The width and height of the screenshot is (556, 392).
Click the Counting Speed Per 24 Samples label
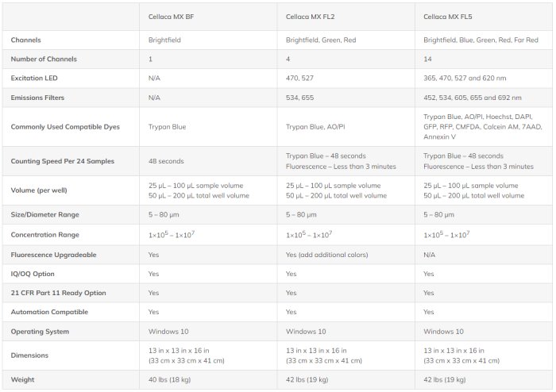pos(62,161)
